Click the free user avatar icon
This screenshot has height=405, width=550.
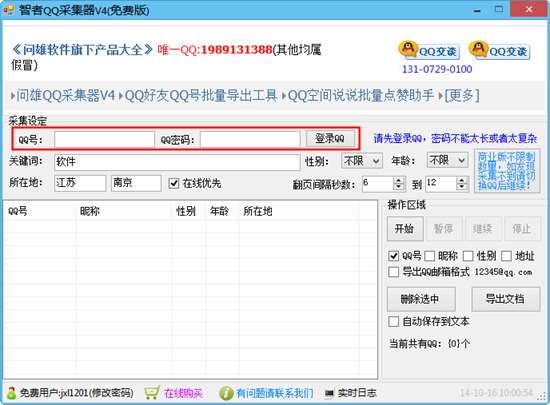coord(11,393)
